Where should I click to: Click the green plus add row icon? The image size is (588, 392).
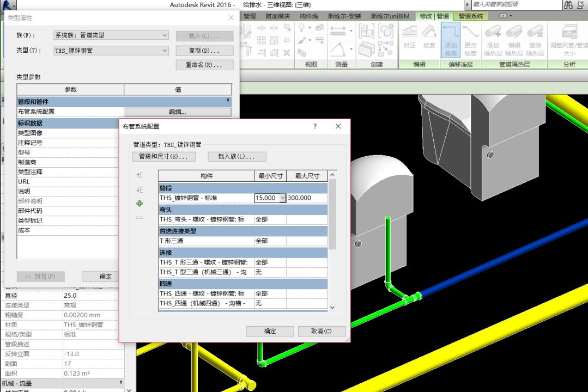(x=140, y=204)
